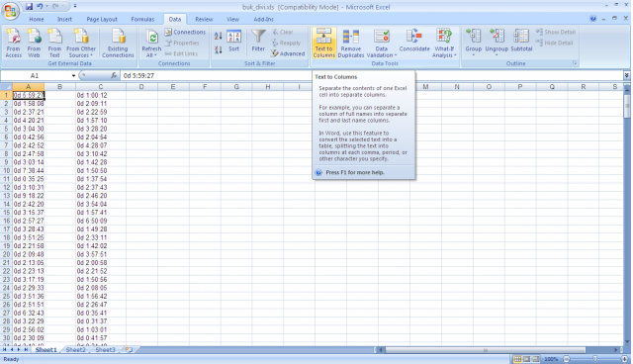The height and width of the screenshot is (364, 633).
Task: Click the Office button
Action: [11, 11]
